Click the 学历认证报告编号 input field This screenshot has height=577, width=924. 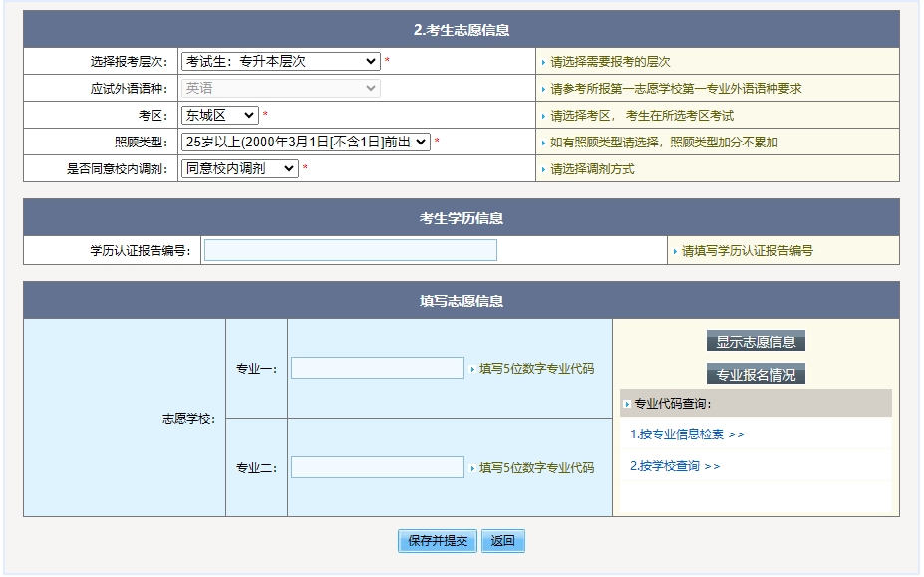point(349,249)
